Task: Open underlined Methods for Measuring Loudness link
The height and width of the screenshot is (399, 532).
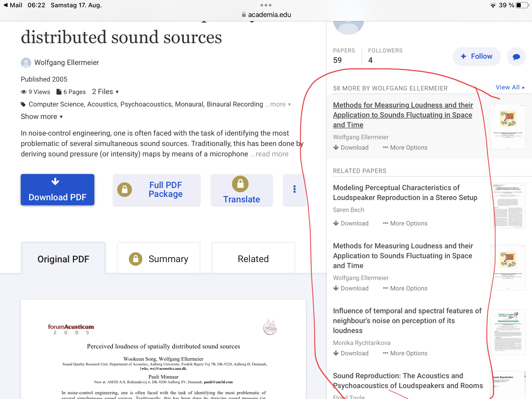Action: (x=403, y=115)
